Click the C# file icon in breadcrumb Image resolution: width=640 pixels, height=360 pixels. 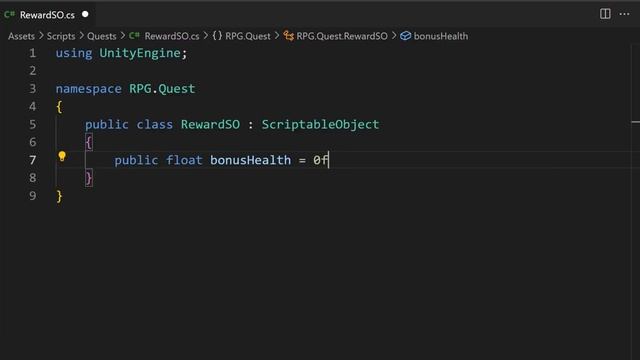pos(134,36)
